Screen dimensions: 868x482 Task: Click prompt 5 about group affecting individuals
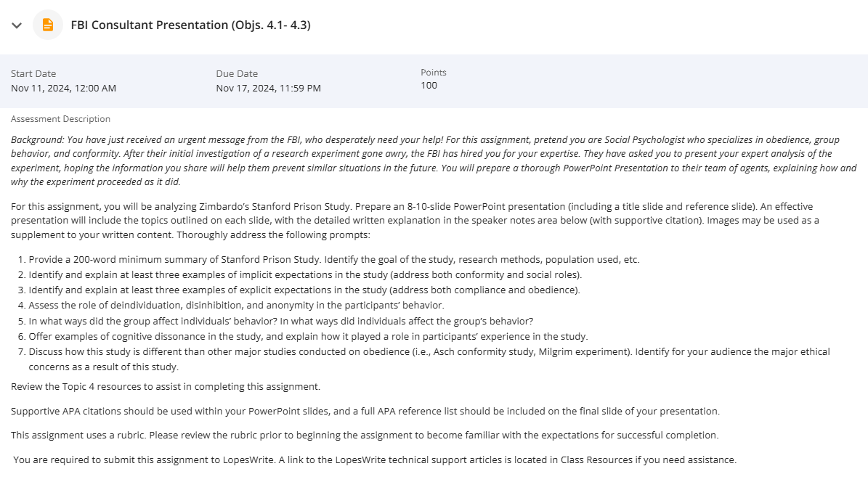[x=281, y=321]
